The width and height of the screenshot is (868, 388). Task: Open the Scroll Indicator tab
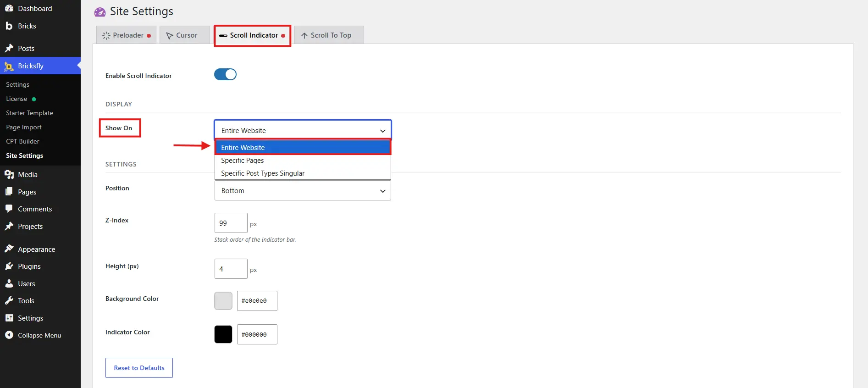252,35
